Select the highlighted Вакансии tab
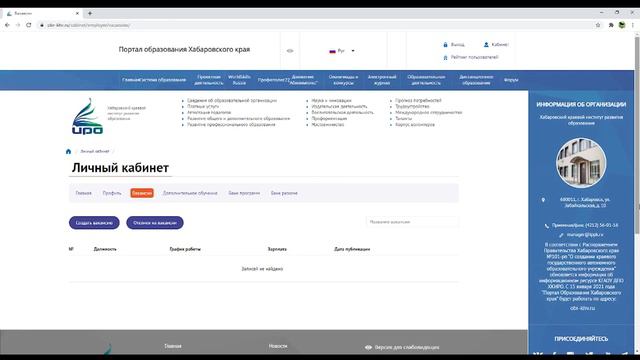 coord(142,193)
